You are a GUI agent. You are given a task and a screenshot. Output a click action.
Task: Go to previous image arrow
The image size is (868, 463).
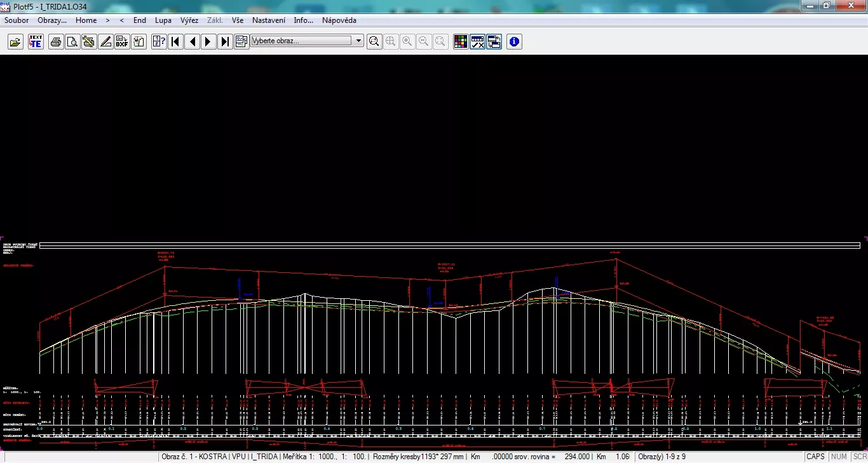[192, 42]
